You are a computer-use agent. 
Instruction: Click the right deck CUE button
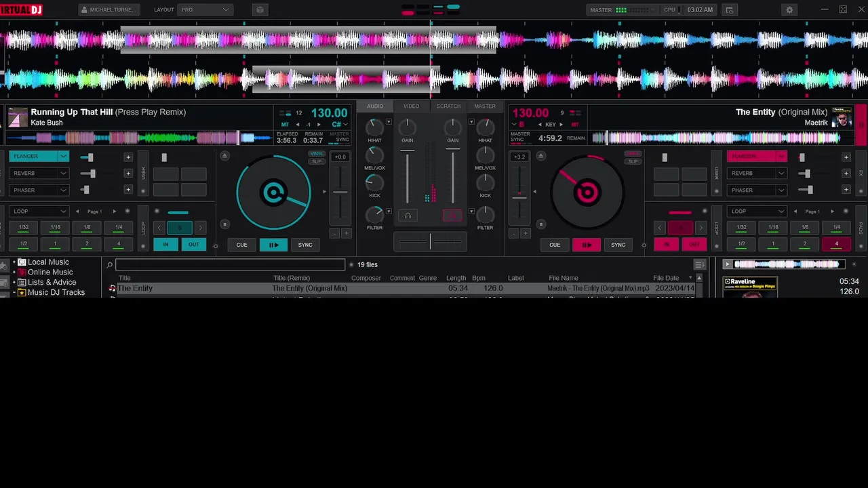(555, 245)
